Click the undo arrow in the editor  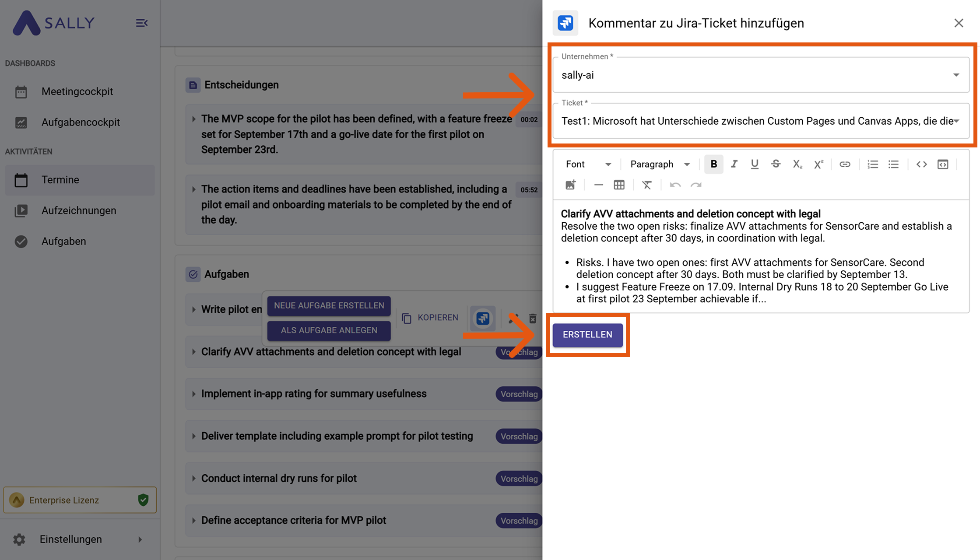[675, 185]
